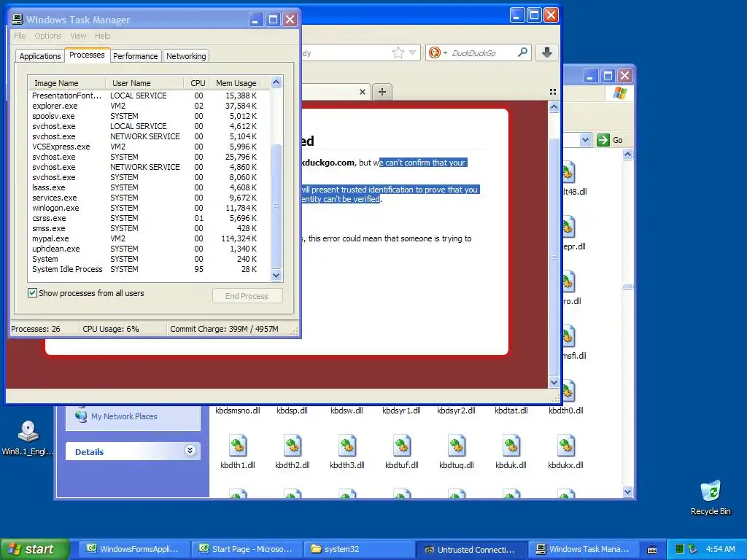Select kbdtuq.dll file icon
The width and height of the screenshot is (747, 560).
(x=457, y=446)
